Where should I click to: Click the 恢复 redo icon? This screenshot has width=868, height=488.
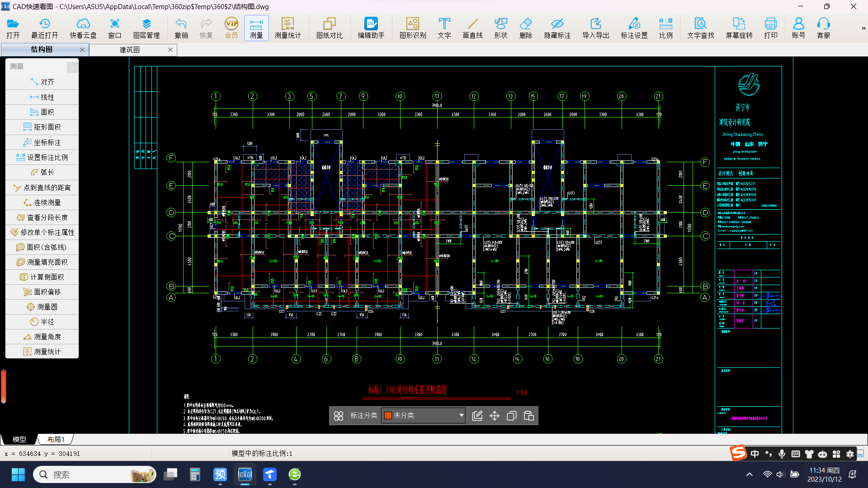coord(206,28)
